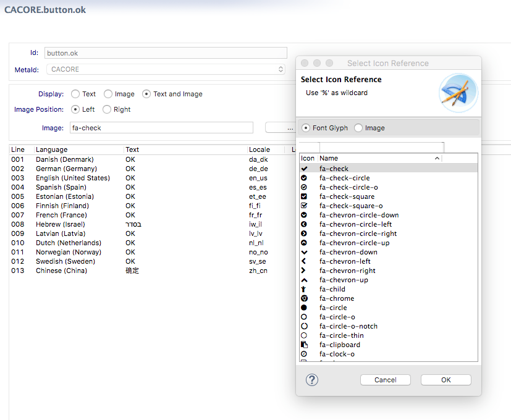Choose the fa-check-circle-o glyph icon

[304, 187]
